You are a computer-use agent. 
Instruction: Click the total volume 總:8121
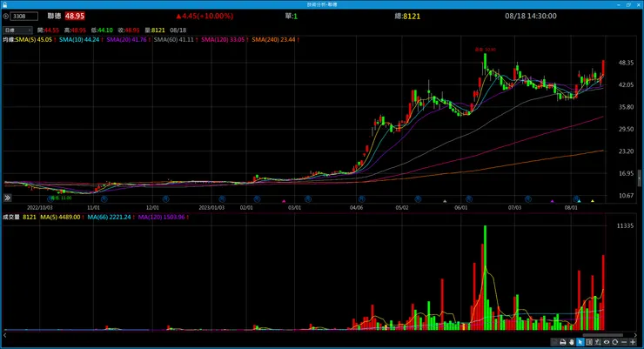click(x=407, y=16)
